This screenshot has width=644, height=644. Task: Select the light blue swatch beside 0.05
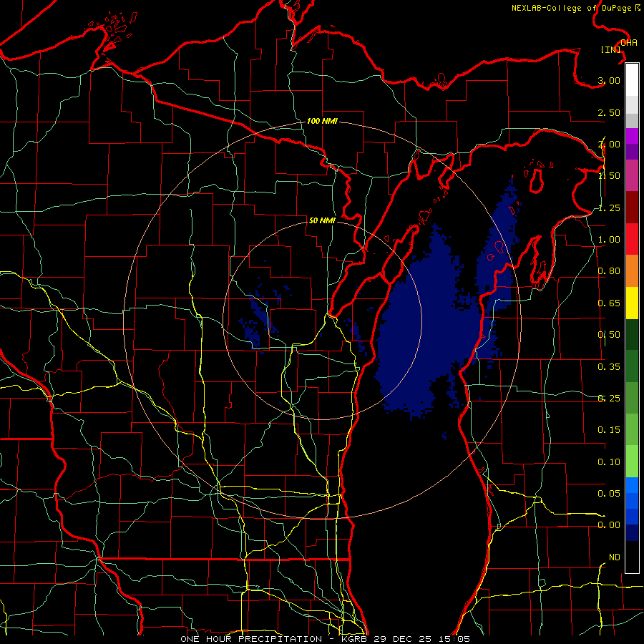[632, 485]
